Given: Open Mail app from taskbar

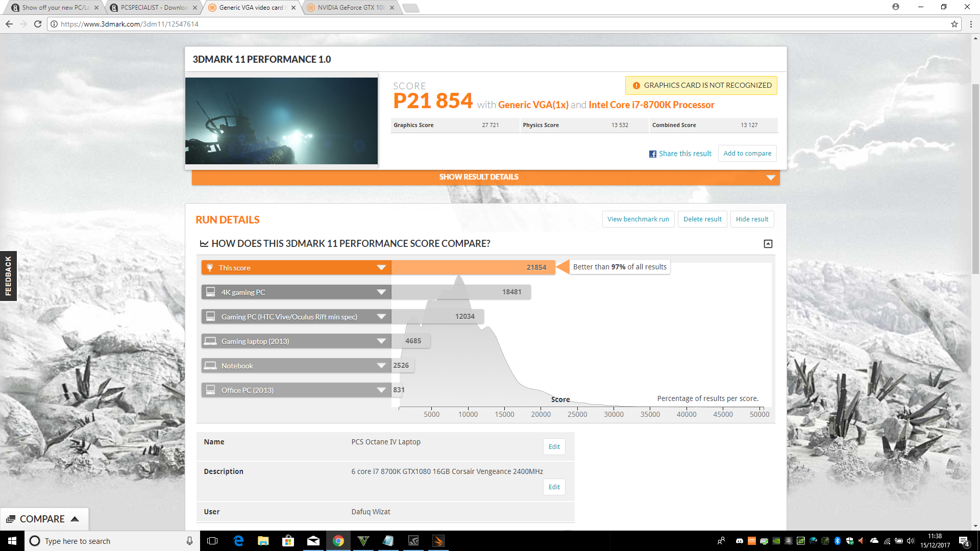Looking at the screenshot, I should pos(313,541).
